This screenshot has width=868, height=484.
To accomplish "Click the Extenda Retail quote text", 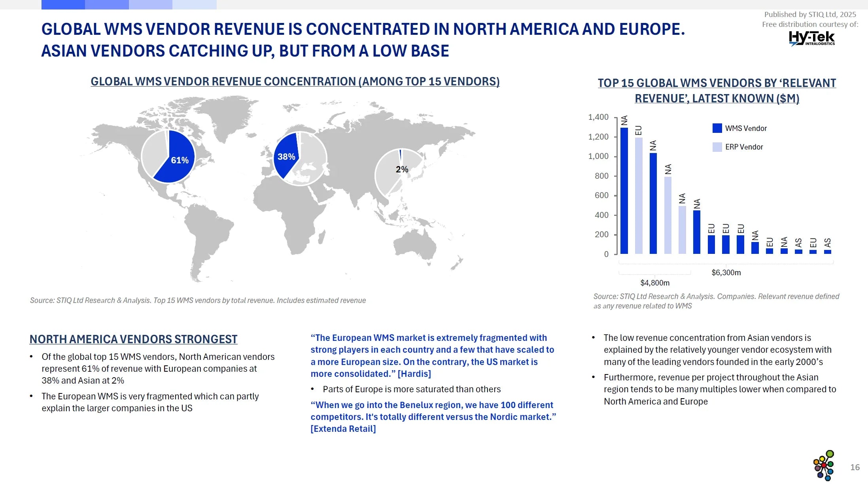I will (x=433, y=416).
